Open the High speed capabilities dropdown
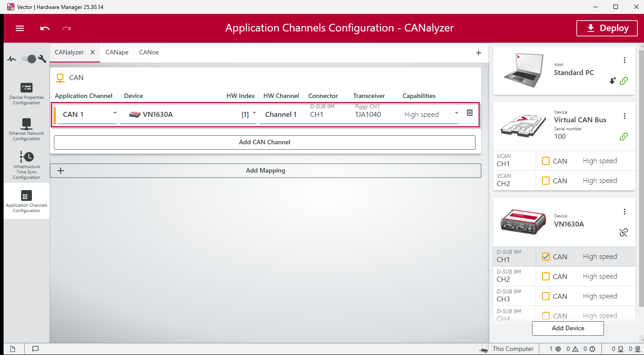Viewport: 644px width, 355px height. coord(457,113)
